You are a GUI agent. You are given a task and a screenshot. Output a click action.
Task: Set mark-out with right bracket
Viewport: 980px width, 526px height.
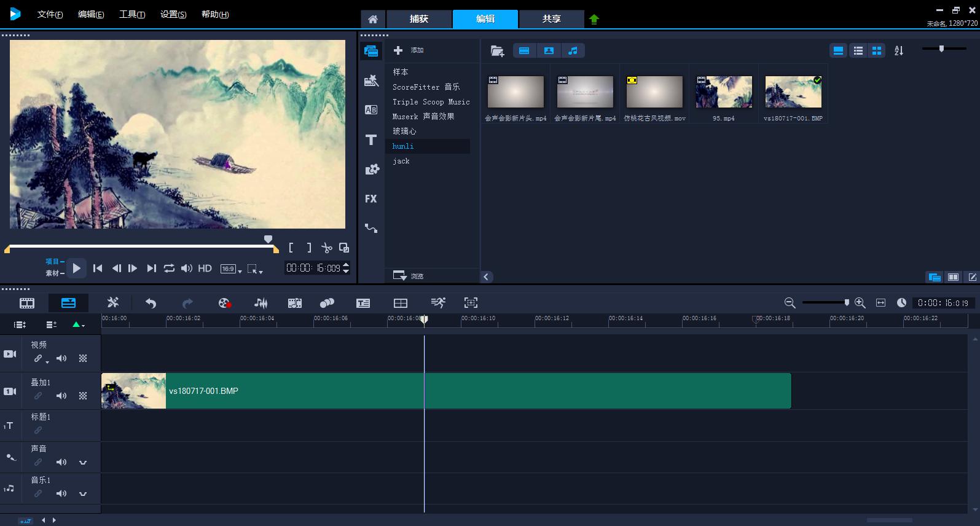coord(309,248)
